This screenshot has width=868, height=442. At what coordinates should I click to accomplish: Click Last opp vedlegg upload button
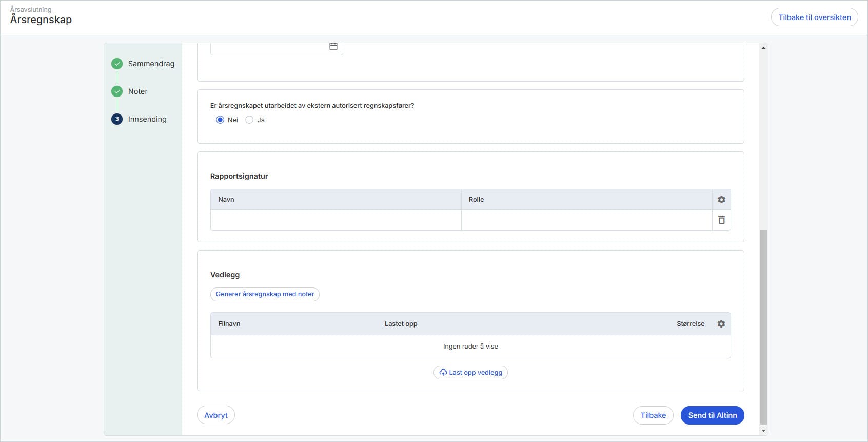(x=470, y=373)
